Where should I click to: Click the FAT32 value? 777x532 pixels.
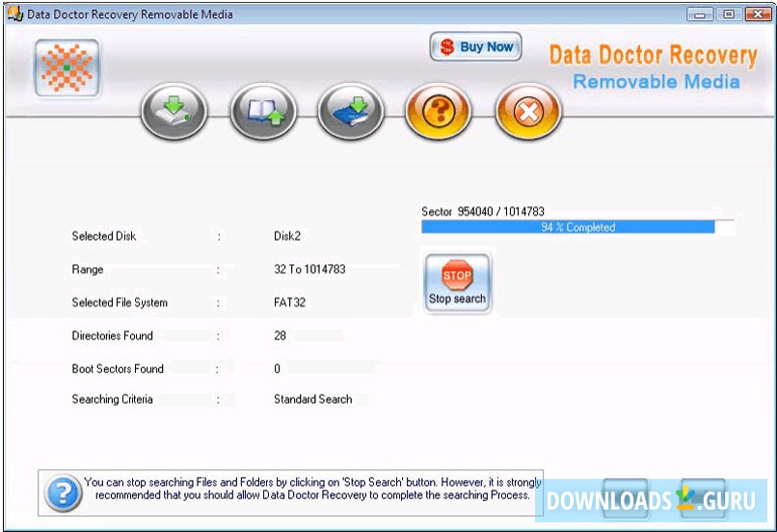(289, 303)
